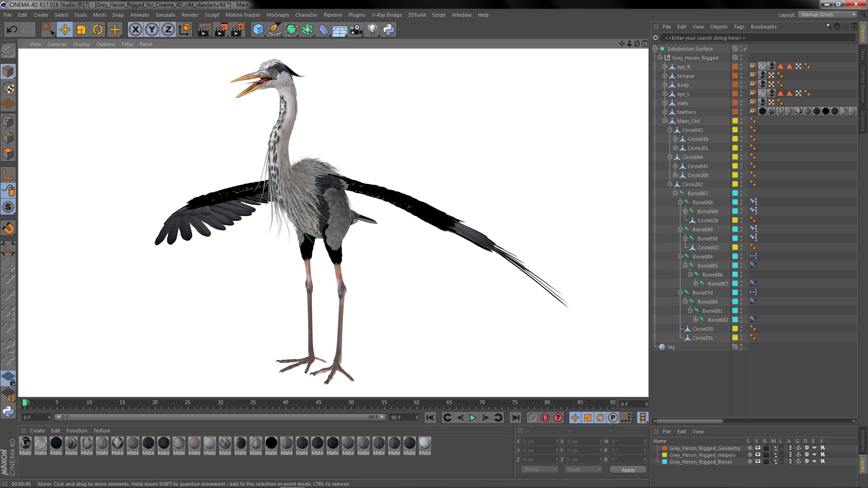Screen dimensions: 868x488
Task: Add a Cube primitive object
Action: (x=258, y=30)
